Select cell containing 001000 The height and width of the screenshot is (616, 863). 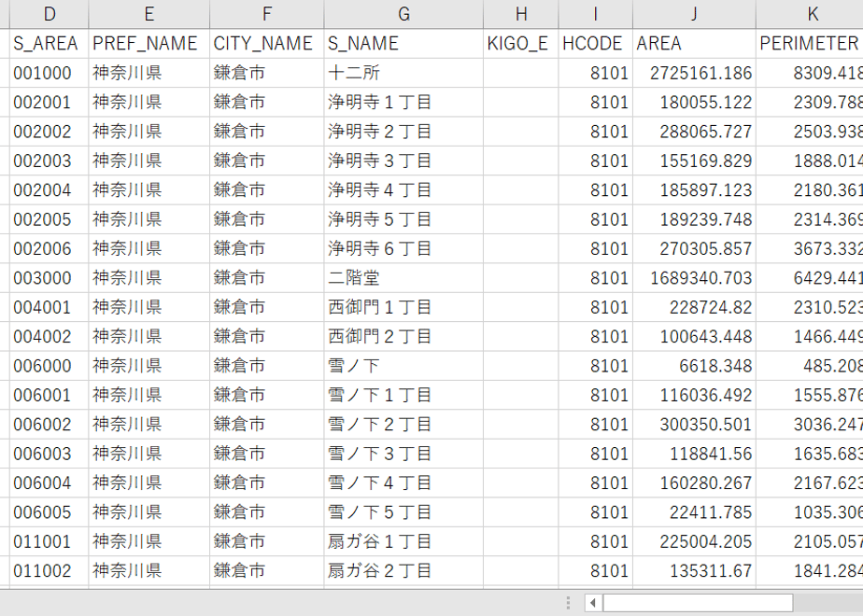pos(49,73)
